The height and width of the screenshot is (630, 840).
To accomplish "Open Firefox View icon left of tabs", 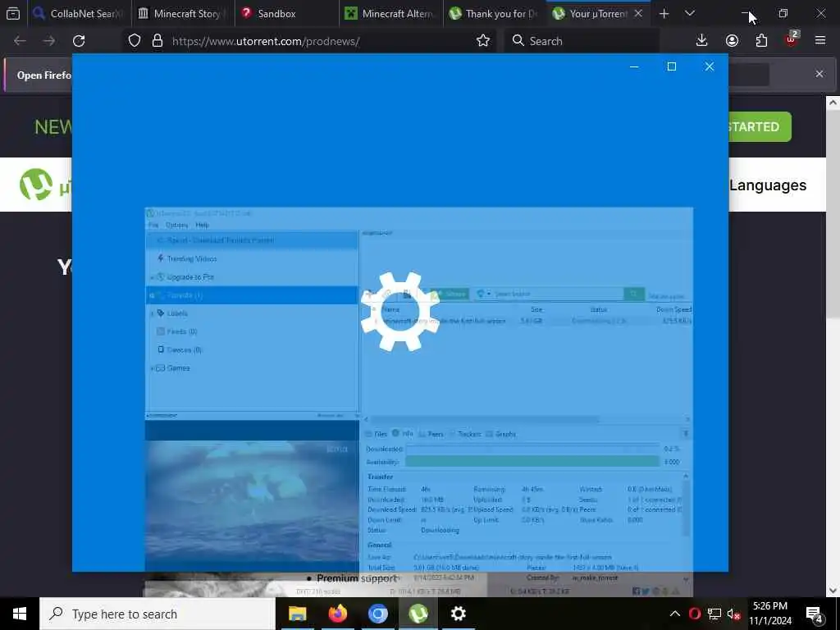I will (x=13, y=13).
